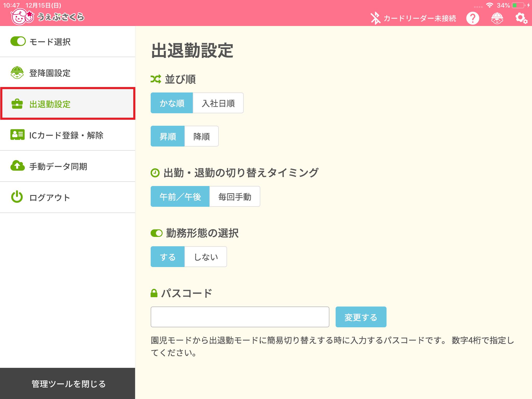This screenshot has width=532, height=399.
Task: Tap the Wi-Fi status icon
Action: coord(490,5)
